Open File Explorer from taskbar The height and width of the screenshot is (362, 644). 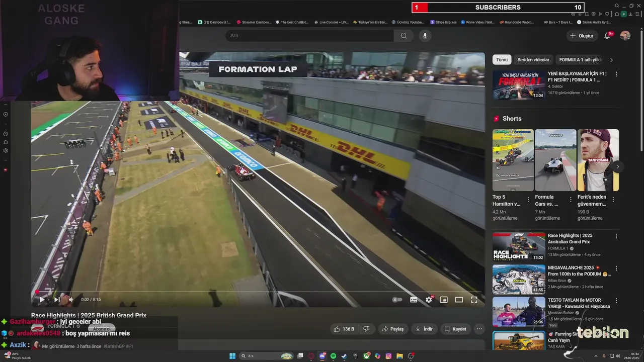pyautogui.click(x=399, y=356)
